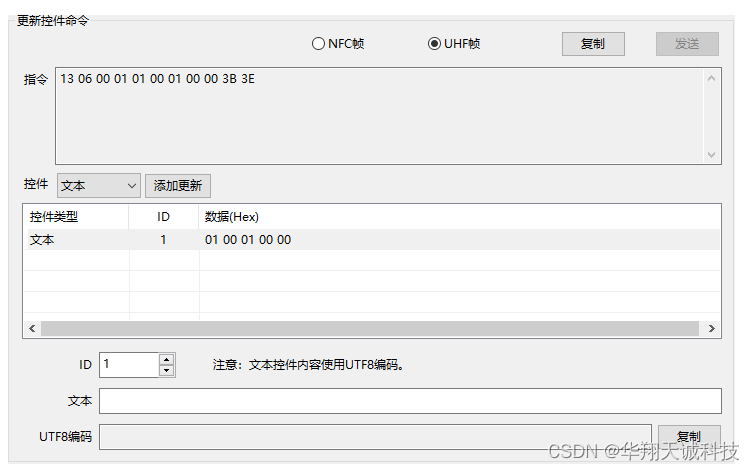The image size is (755, 470).
Task: Increase the ID value with up arrow
Action: tap(167, 359)
